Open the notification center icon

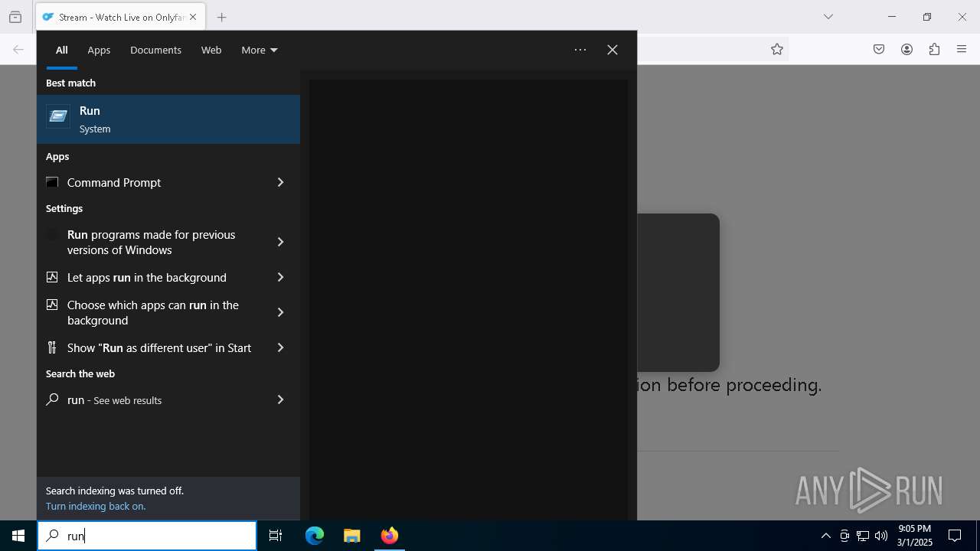click(x=955, y=536)
